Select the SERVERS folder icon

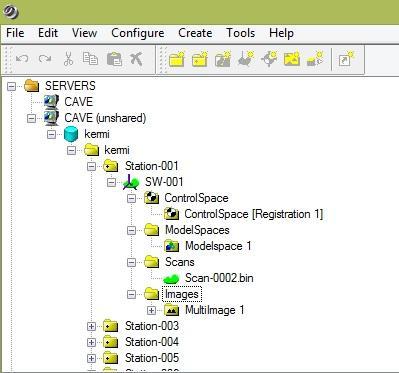click(32, 86)
